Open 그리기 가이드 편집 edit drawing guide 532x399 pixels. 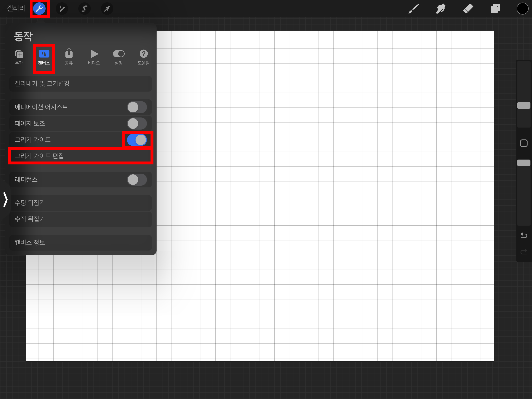pyautogui.click(x=81, y=156)
